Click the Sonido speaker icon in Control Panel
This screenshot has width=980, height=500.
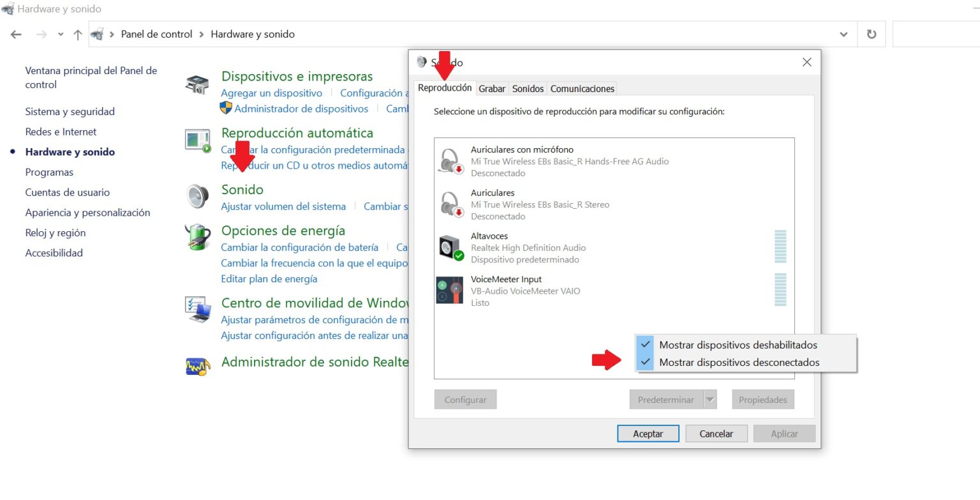click(197, 196)
